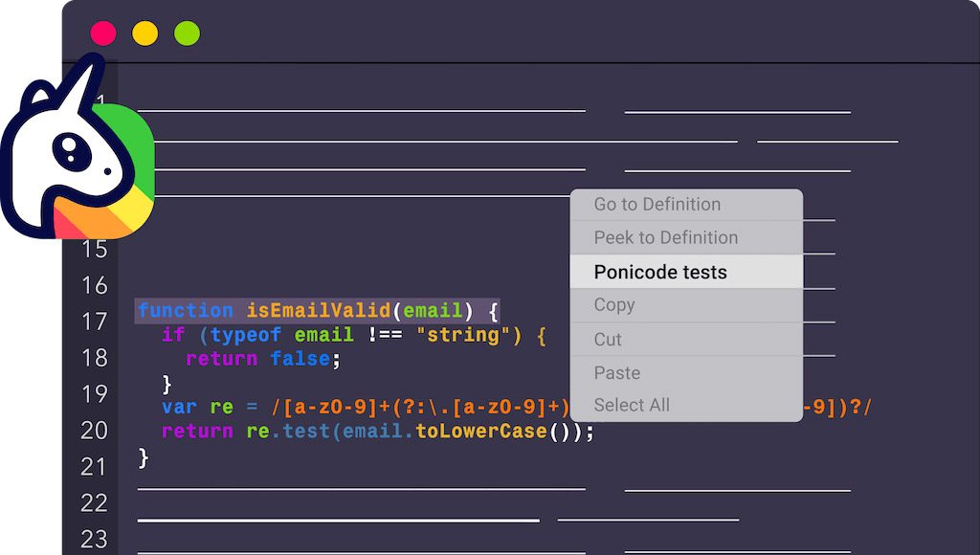The width and height of the screenshot is (980, 555).
Task: Click line number 18 in gutter
Action: pyautogui.click(x=95, y=358)
